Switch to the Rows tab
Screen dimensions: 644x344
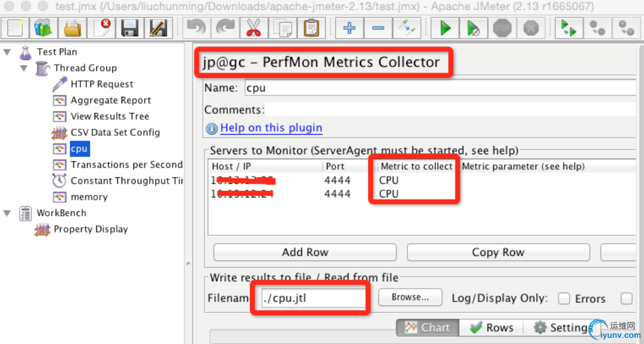pos(491,328)
